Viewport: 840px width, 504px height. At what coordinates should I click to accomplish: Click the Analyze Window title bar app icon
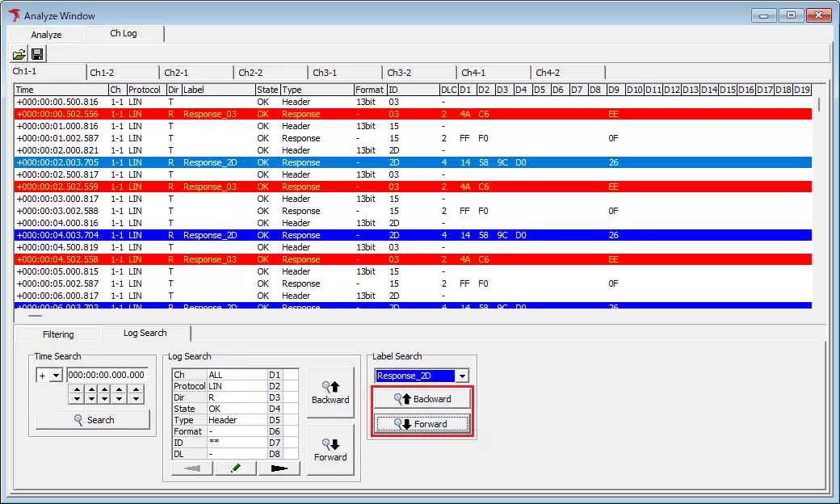(14, 15)
